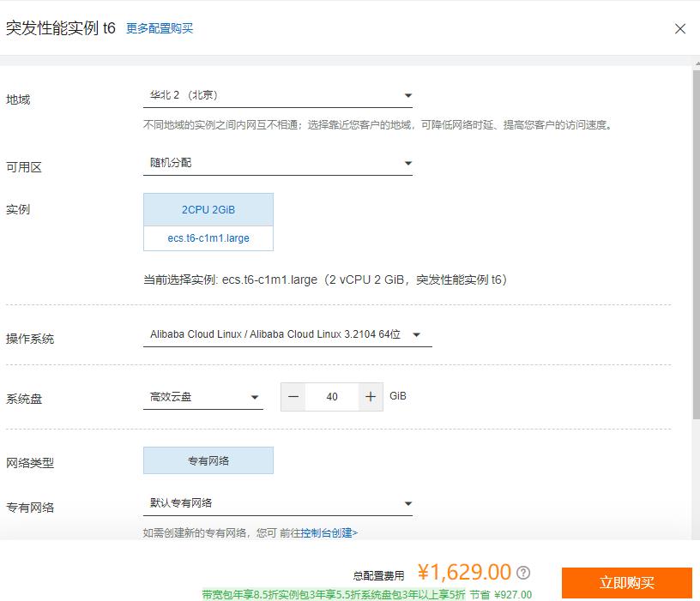Screen dimensions: 700x601
Task: Click the 节省 ¥927.00 savings text
Action: (x=500, y=595)
